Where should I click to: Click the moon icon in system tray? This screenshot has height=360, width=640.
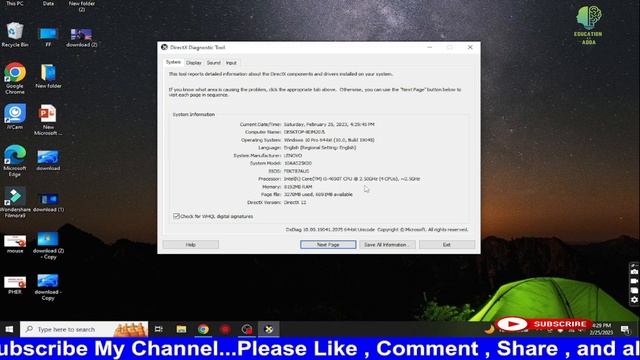click(x=489, y=329)
